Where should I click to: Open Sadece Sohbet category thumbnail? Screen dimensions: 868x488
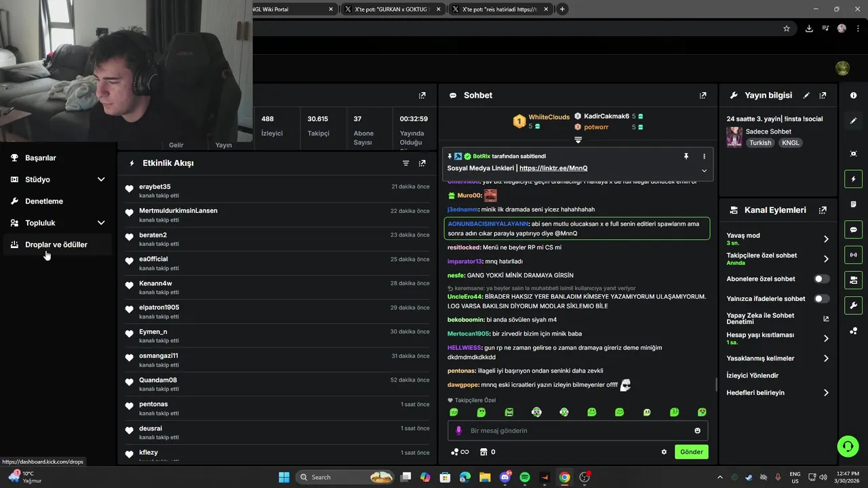[734, 137]
